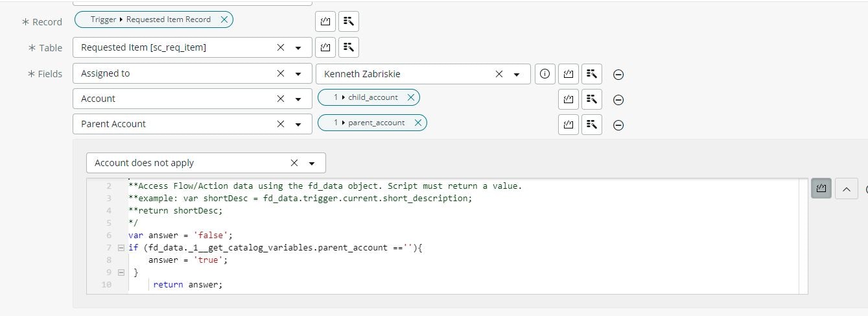Fold the code marker on line 9

point(121,272)
